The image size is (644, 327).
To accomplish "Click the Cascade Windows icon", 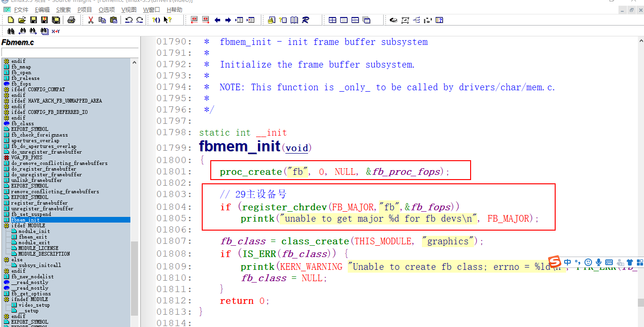I will pyautogui.click(x=366, y=20).
